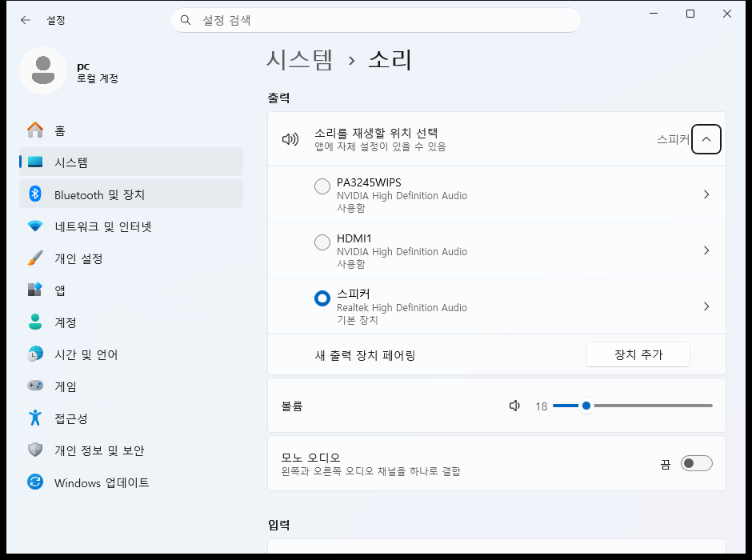This screenshot has width=752, height=560.
Task: Collapse the output device list chevron
Action: [x=706, y=139]
